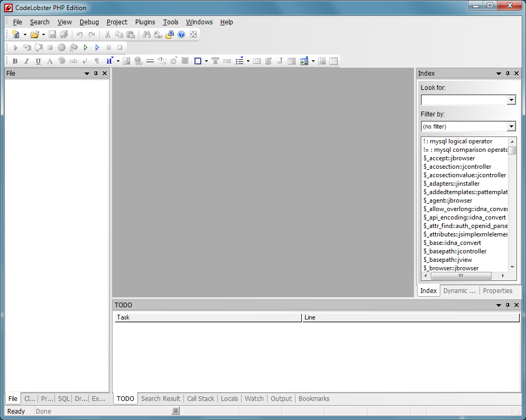
Task: Click the Bold B formatting icon
Action: click(15, 61)
